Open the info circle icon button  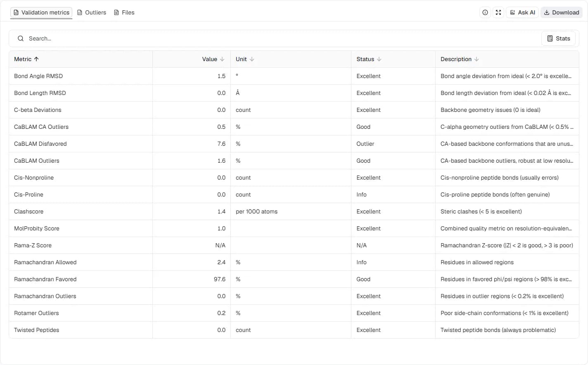pyautogui.click(x=485, y=12)
